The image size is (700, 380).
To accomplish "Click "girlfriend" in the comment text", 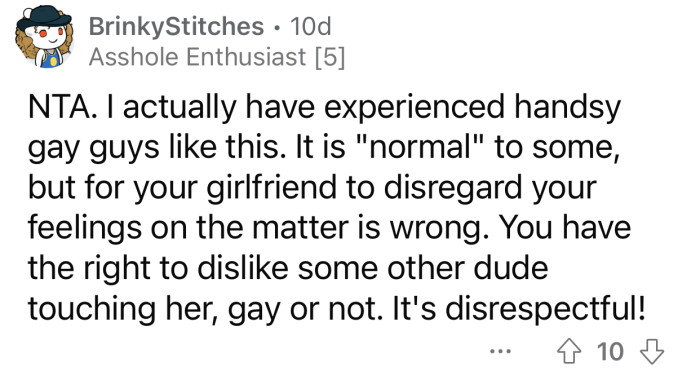I will tap(271, 188).
